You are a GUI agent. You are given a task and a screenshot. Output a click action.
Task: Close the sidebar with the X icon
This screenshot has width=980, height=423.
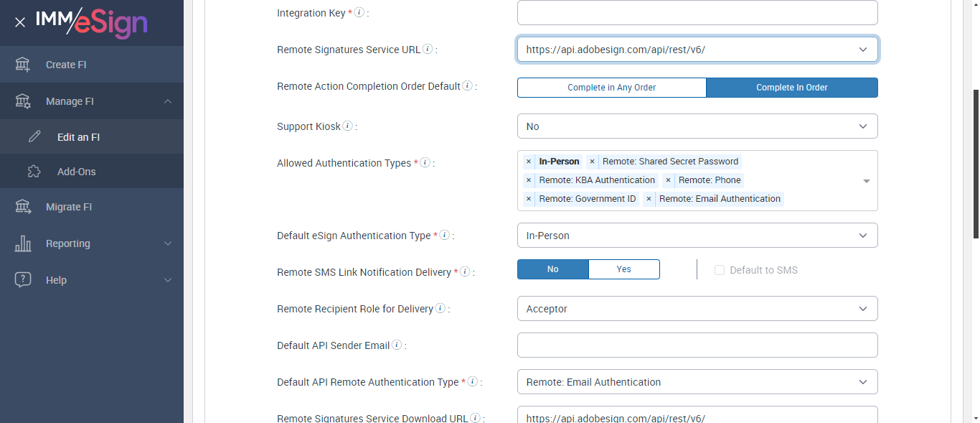(20, 22)
